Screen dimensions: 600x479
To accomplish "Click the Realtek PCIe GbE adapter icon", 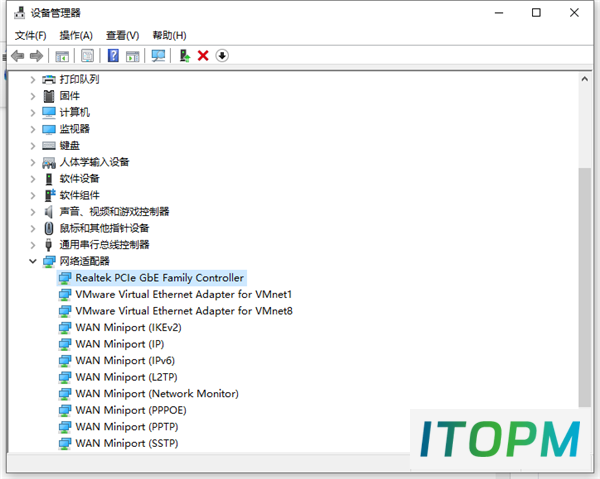I will click(x=65, y=278).
